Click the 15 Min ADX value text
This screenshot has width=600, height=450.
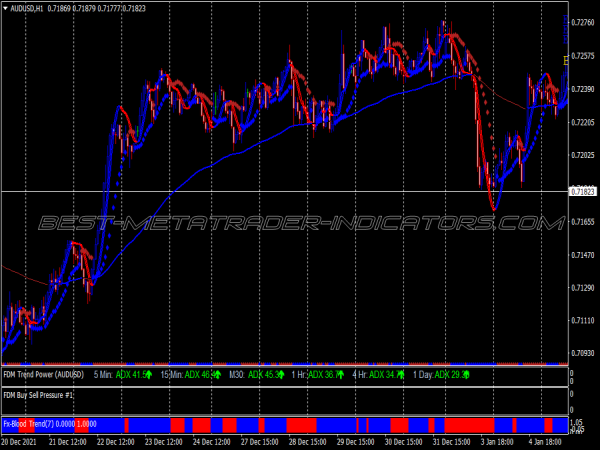(200, 375)
